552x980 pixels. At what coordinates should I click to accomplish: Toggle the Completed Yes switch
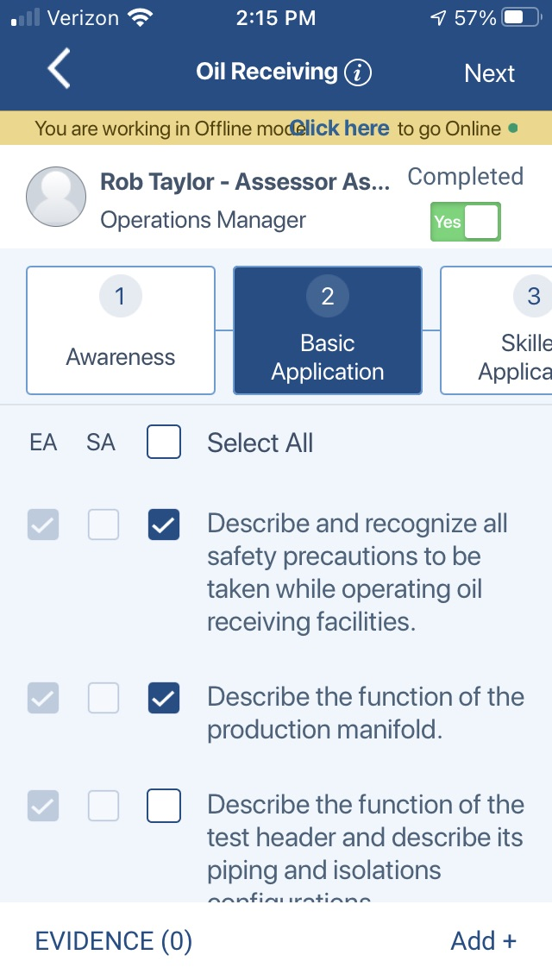pyautogui.click(x=466, y=221)
